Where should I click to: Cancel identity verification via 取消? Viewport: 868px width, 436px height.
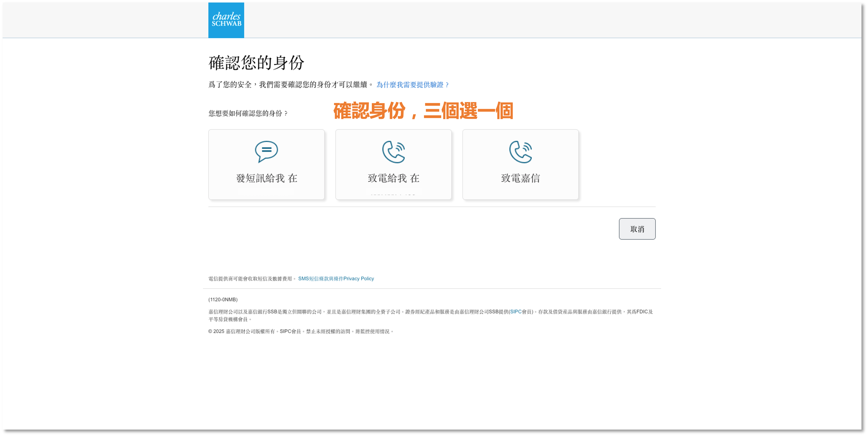pos(637,229)
